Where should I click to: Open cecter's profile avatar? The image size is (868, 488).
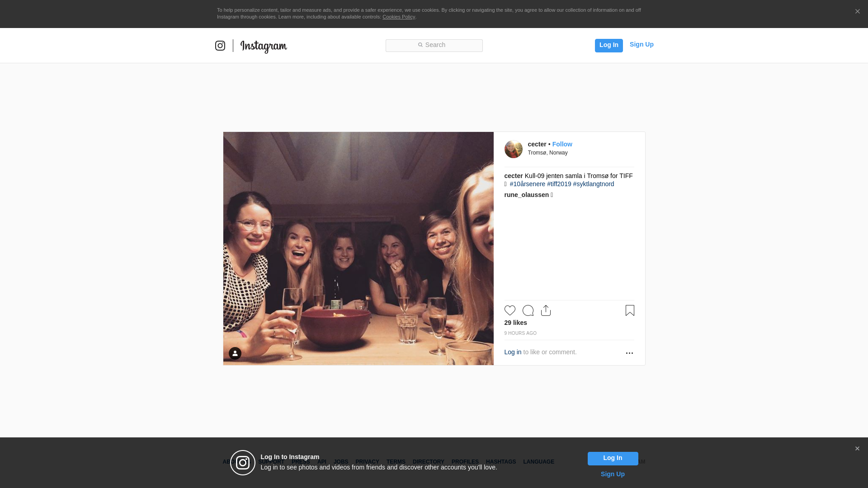tap(513, 149)
